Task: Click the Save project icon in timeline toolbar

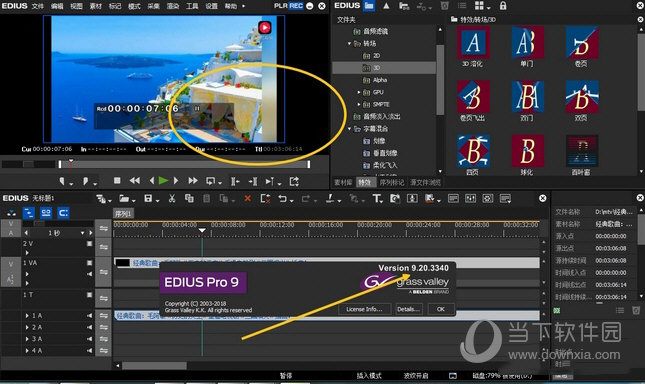Action: [x=148, y=199]
